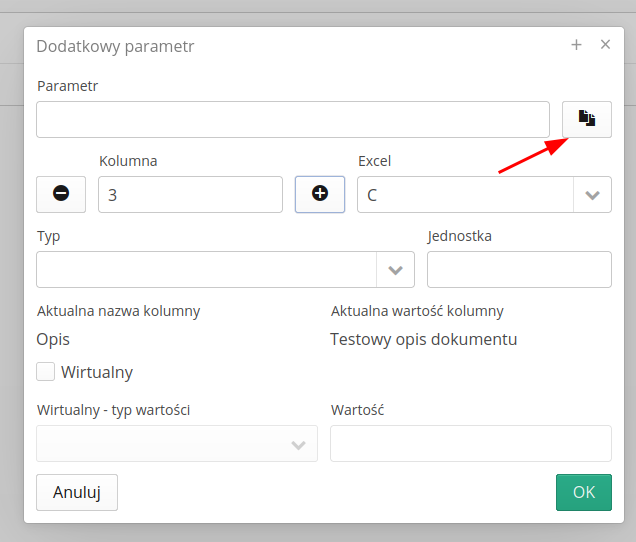The width and height of the screenshot is (636, 542).
Task: Click the Kolumna number field
Action: tap(190, 195)
